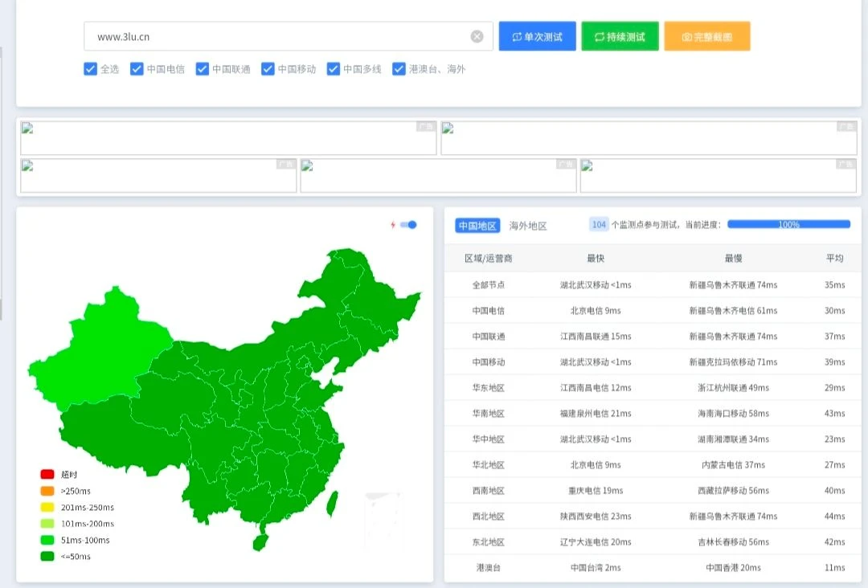The width and height of the screenshot is (868, 588).
Task: Clear the URL field with the X icon
Action: (x=477, y=36)
